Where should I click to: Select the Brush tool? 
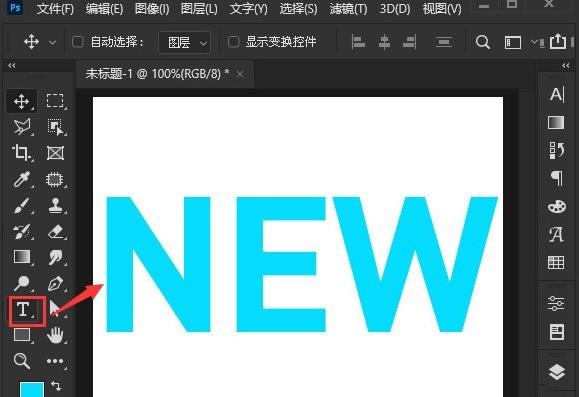21,206
